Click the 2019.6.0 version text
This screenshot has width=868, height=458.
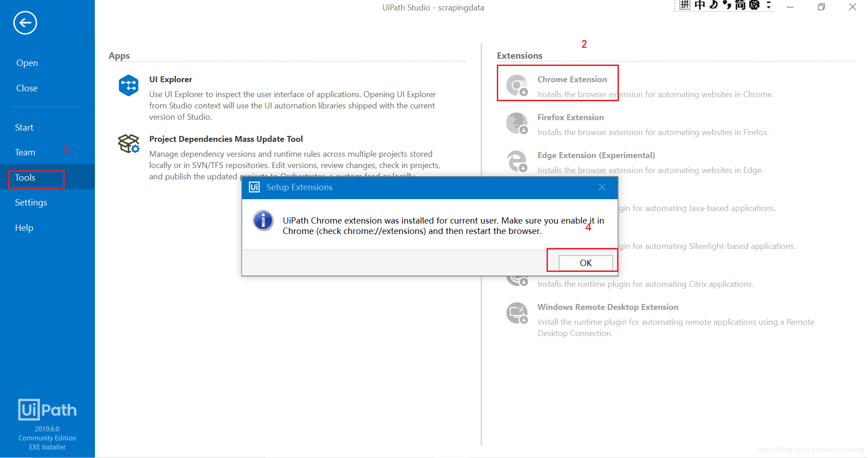click(x=47, y=429)
